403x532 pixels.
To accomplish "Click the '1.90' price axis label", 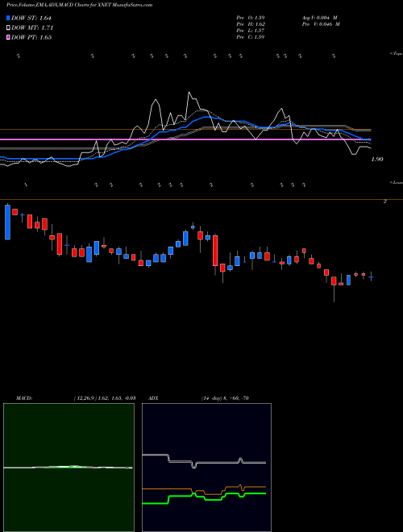I will (x=377, y=159).
